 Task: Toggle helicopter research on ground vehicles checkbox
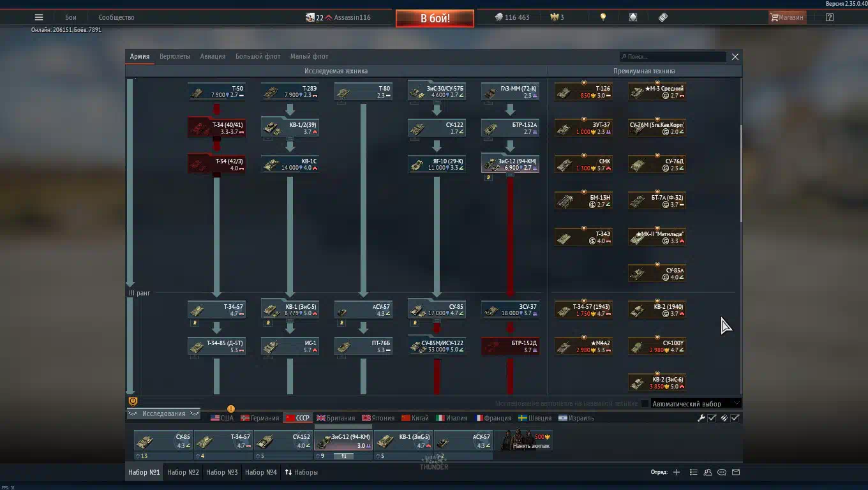pos(645,403)
